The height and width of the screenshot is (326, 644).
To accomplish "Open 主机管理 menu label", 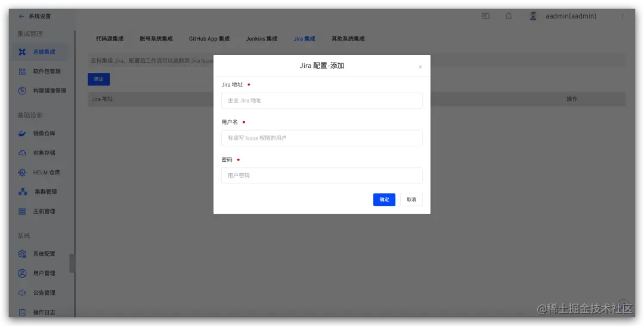I will click(x=44, y=211).
